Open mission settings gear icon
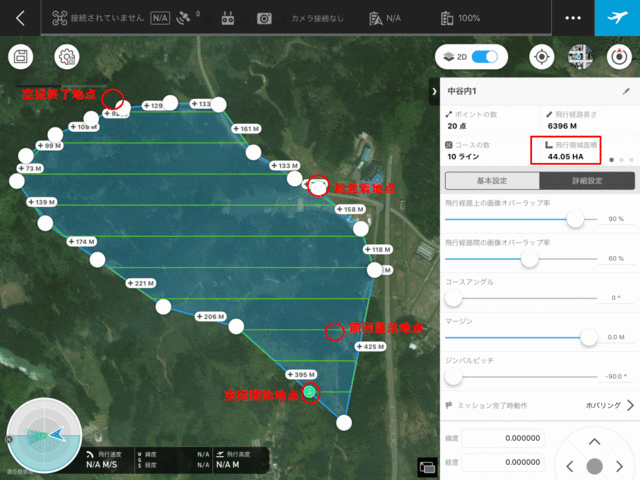This screenshot has height=480, width=640. click(x=67, y=56)
